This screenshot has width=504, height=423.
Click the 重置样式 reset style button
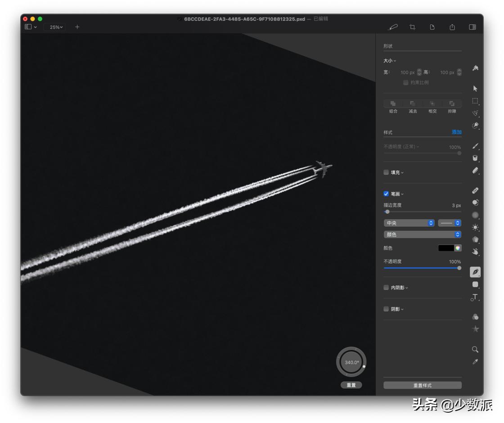(x=423, y=385)
